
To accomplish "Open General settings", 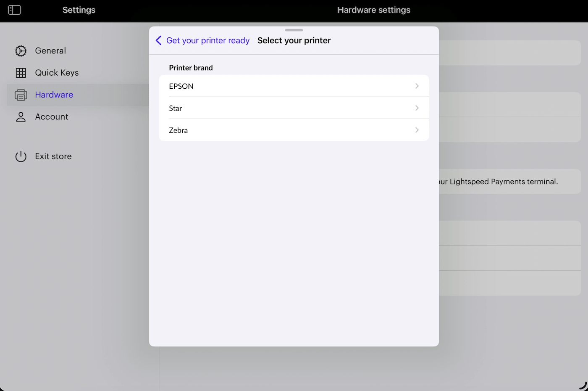I will (50, 51).
